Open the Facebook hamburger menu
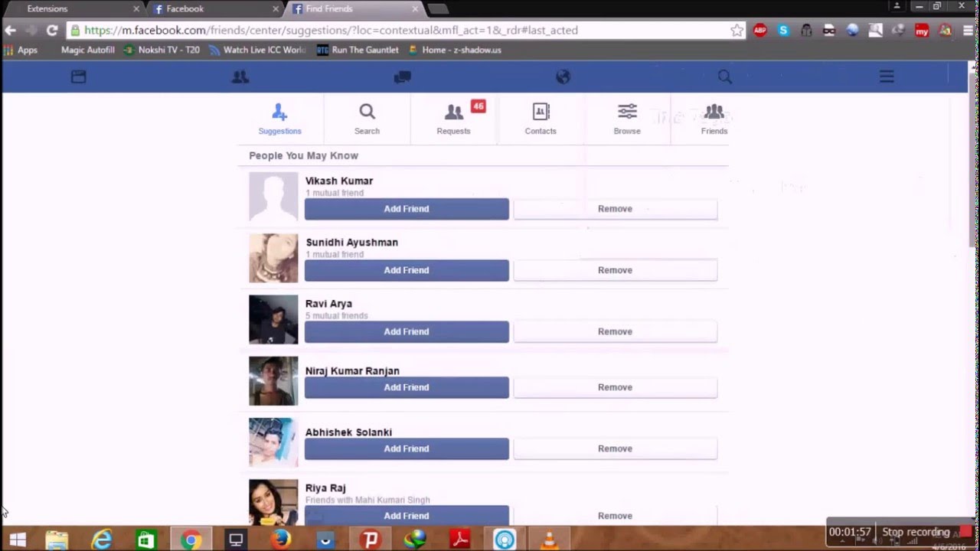 pos(886,77)
